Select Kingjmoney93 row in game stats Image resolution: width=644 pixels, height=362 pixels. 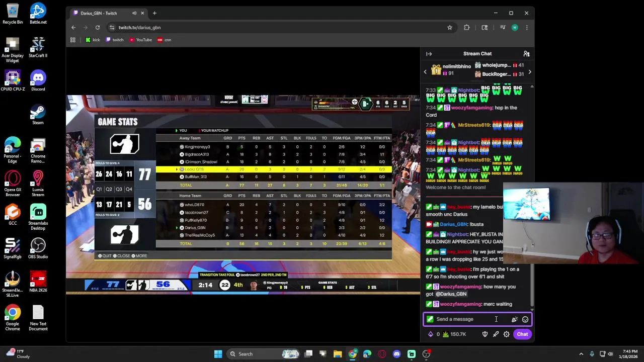point(274,147)
